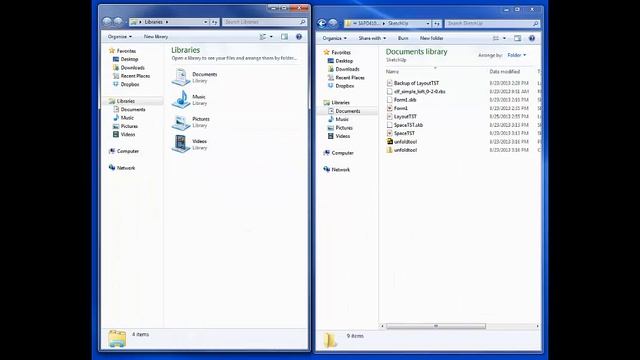Click the horizontal scrollbar in the file list
The image size is (640, 360).
click(436, 326)
